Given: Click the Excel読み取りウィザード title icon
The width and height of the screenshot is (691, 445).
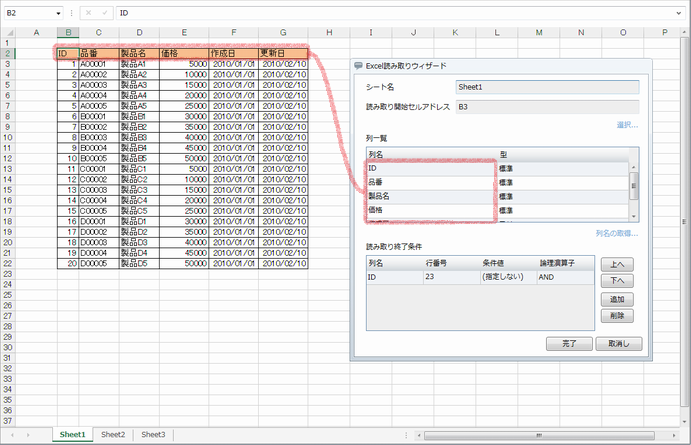Looking at the screenshot, I should (x=359, y=65).
